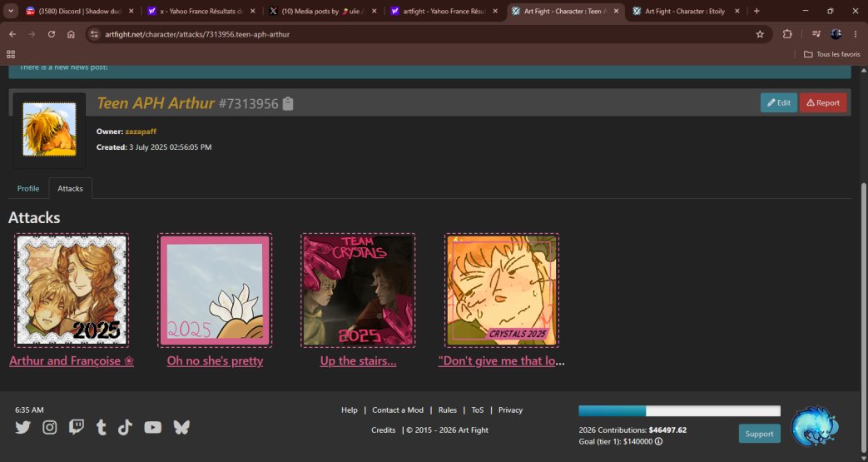Open the "Don't give me that lo..." link

pyautogui.click(x=502, y=360)
